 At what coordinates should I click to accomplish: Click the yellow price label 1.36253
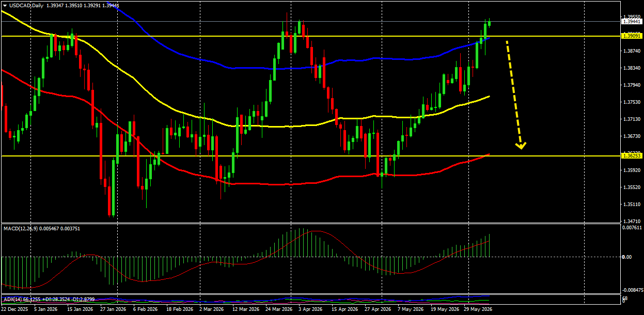click(632, 155)
